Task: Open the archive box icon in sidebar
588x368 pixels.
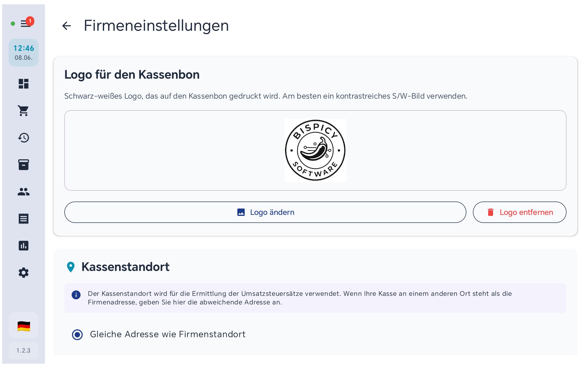Action: pyautogui.click(x=24, y=165)
